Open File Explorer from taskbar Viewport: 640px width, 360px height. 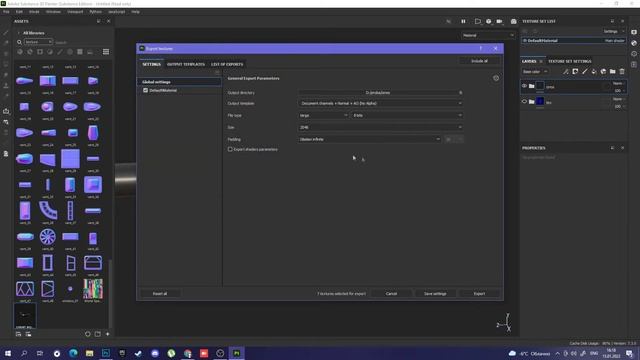pos(89,353)
